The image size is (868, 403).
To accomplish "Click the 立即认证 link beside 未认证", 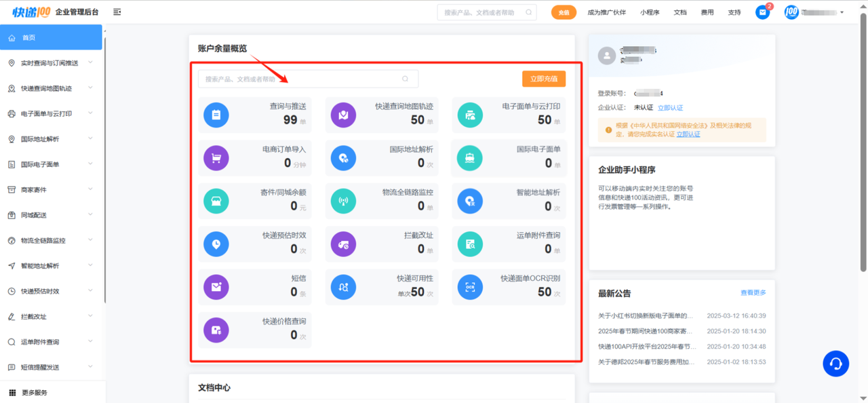I will [670, 108].
